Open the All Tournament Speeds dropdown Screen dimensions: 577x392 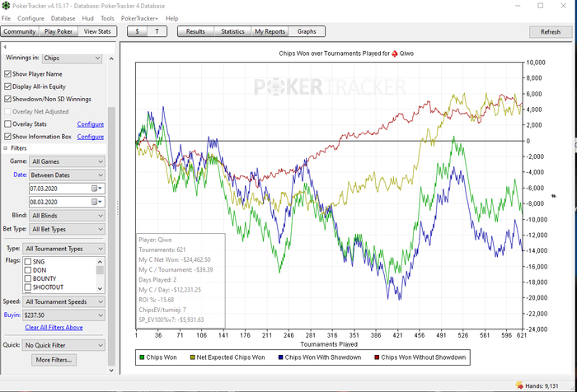point(63,302)
